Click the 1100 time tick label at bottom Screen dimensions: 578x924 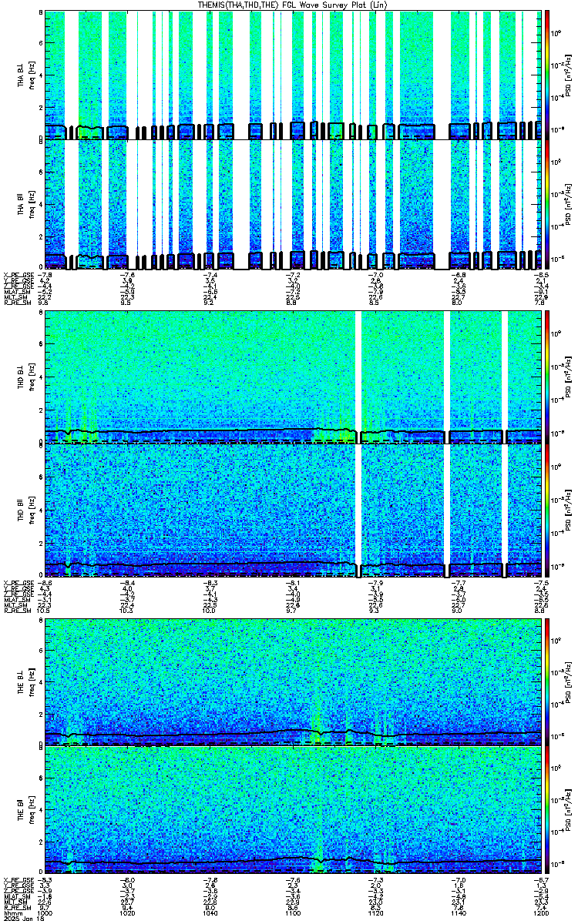[293, 912]
